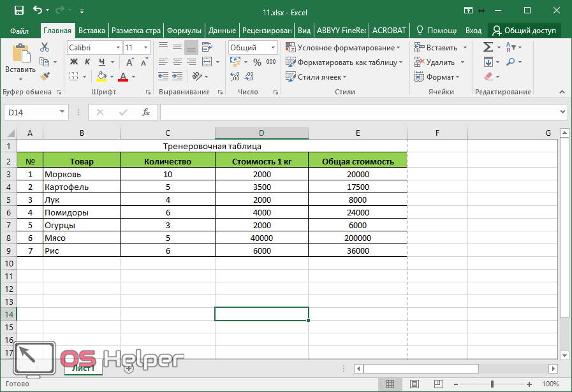Open the Calibri font name dropdown
Screen dimensions: 572x392
tap(118, 48)
